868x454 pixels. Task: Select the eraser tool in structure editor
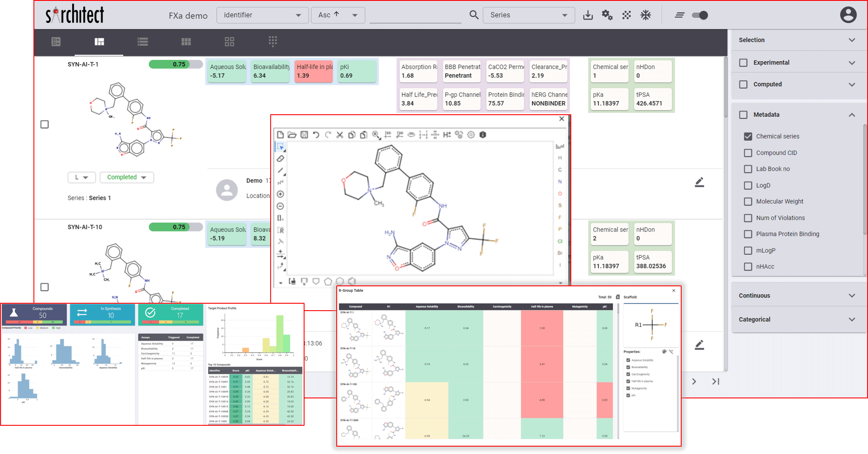click(x=281, y=159)
